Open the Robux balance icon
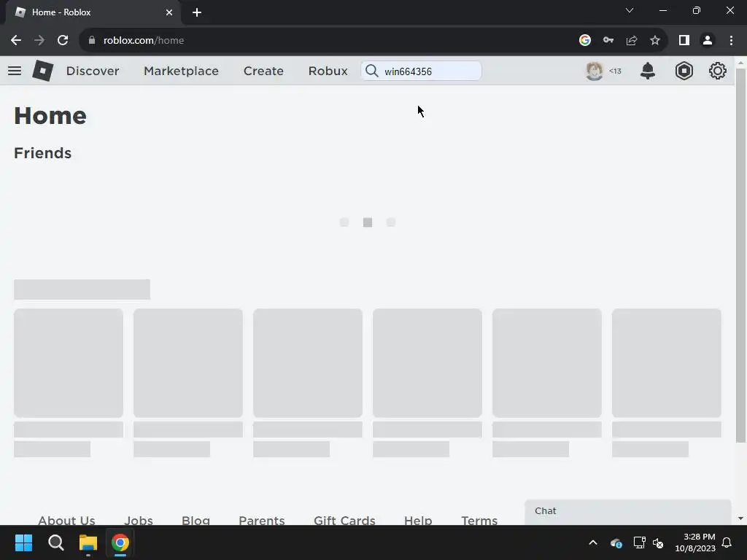 (684, 71)
